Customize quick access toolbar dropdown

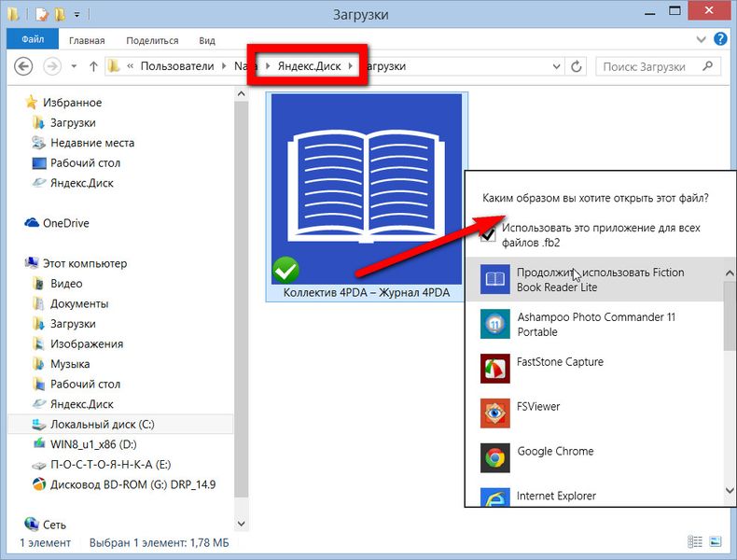click(x=77, y=15)
